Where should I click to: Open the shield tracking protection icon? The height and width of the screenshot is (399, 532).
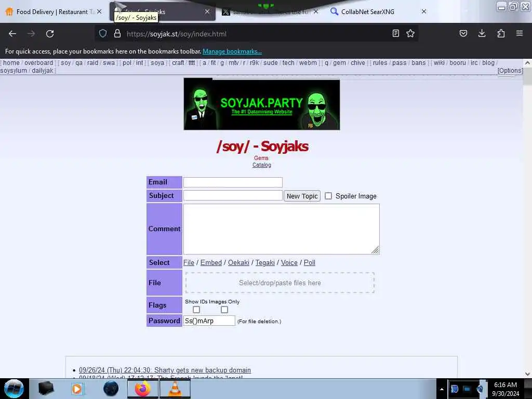point(103,34)
